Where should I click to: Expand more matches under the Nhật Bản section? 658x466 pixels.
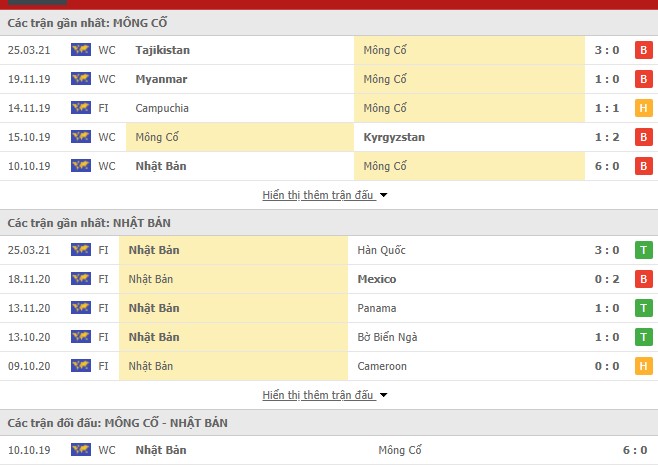click(325, 395)
